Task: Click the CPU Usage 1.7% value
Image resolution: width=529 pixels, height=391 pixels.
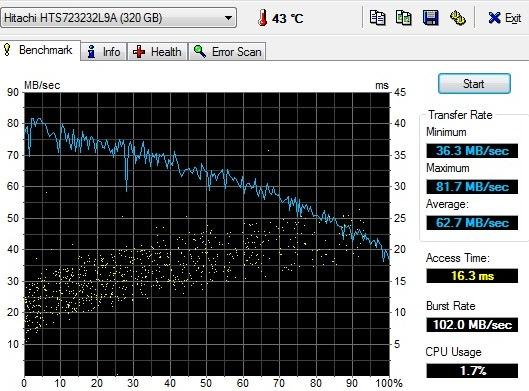Action: tap(472, 371)
